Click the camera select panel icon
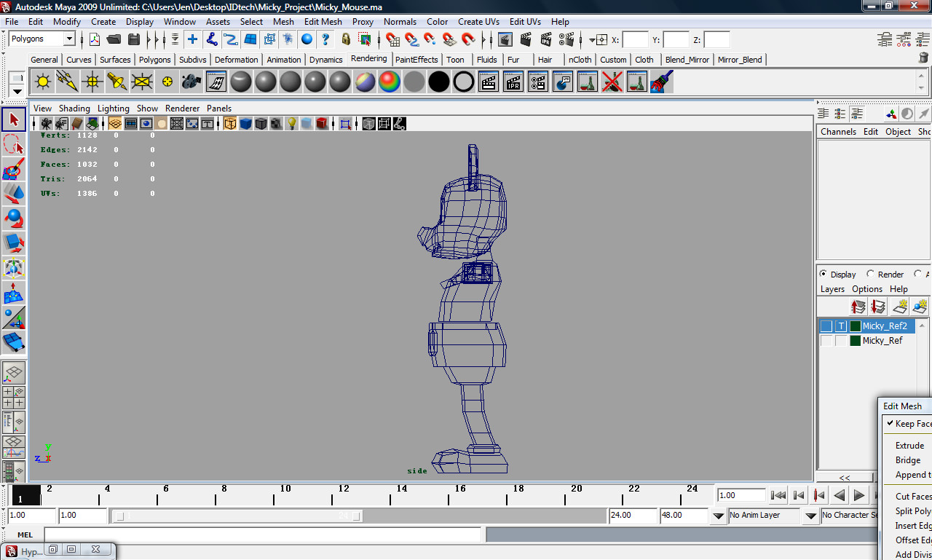 (46, 124)
